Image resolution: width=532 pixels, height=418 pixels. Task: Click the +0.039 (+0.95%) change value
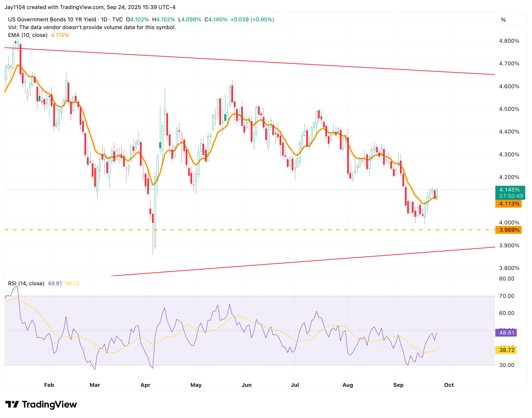(x=252, y=20)
